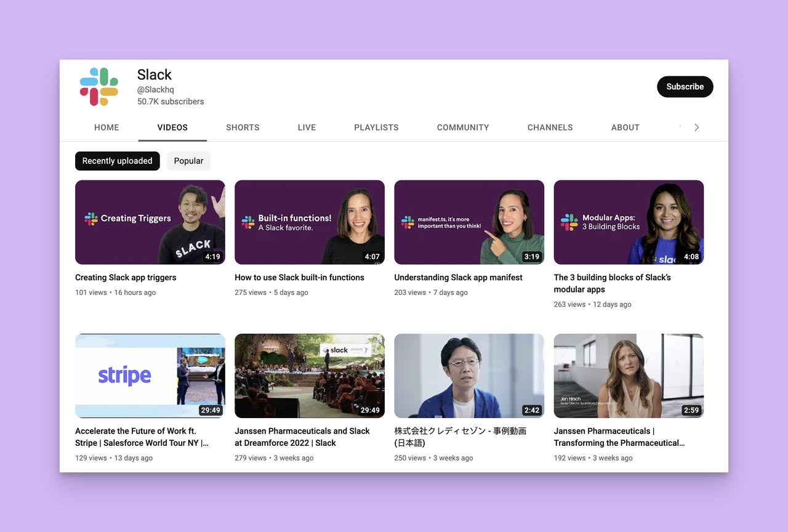Go to the LIVE tab
The height and width of the screenshot is (532, 788).
pos(307,127)
